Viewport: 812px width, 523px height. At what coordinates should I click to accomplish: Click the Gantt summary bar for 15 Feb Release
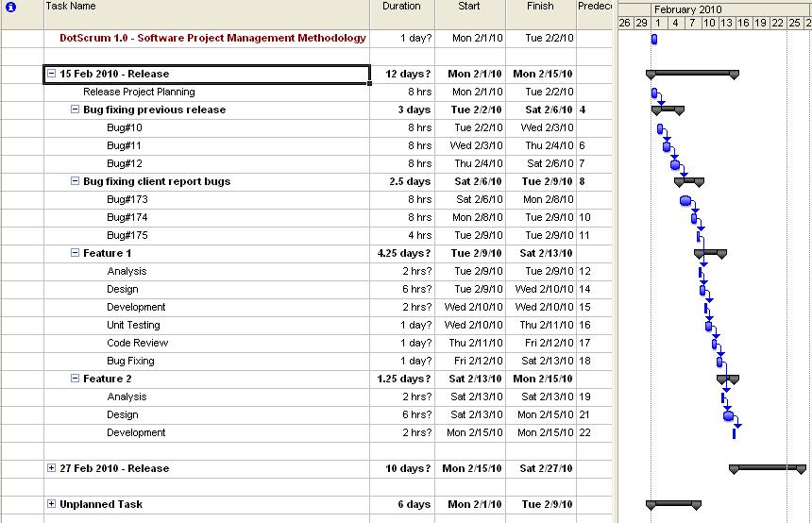(x=692, y=74)
